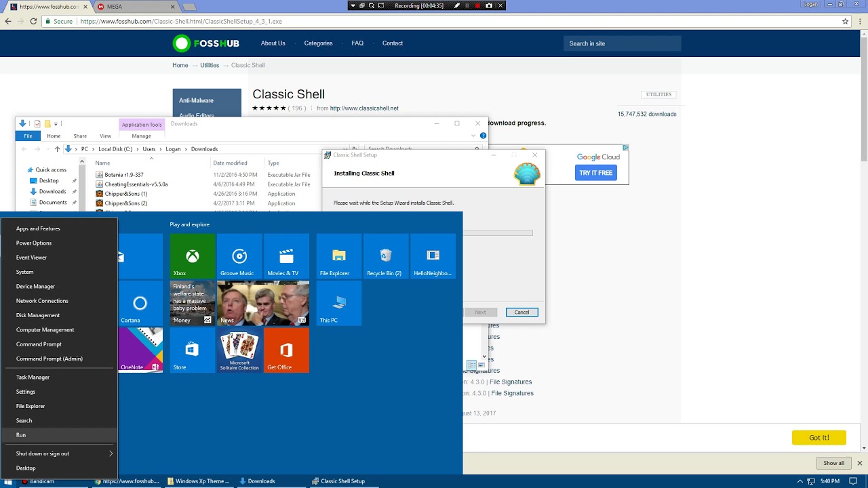Open the Store tile
868x488 pixels.
(x=193, y=350)
